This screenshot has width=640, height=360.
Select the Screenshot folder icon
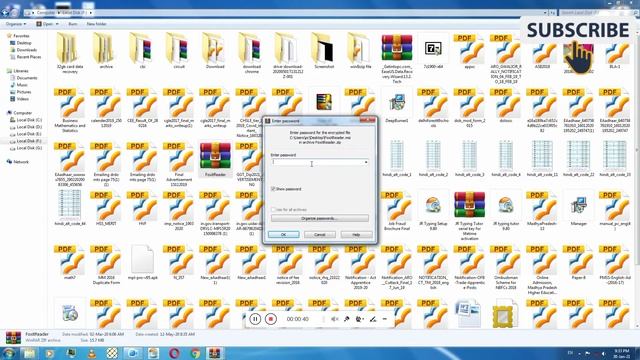(x=324, y=49)
